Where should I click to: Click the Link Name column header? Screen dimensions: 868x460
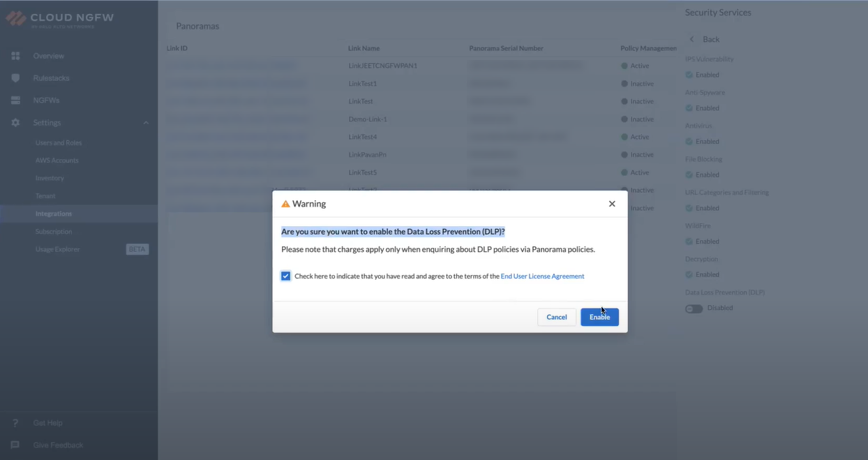click(364, 48)
